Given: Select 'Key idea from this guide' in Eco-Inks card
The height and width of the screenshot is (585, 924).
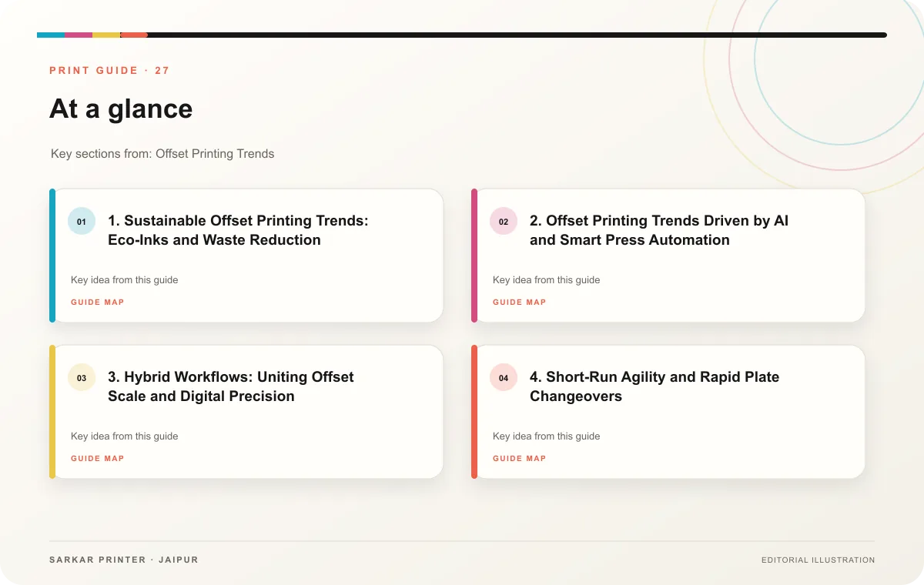Looking at the screenshot, I should point(125,280).
